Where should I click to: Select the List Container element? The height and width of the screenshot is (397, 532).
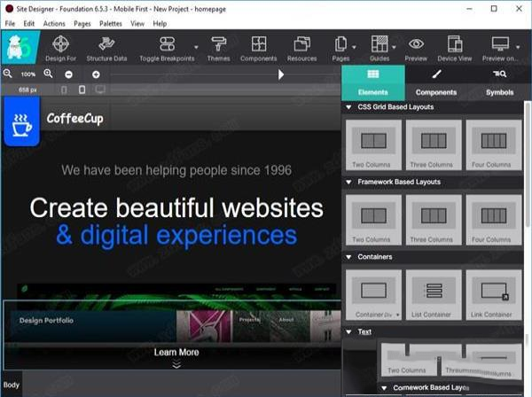[x=434, y=294]
